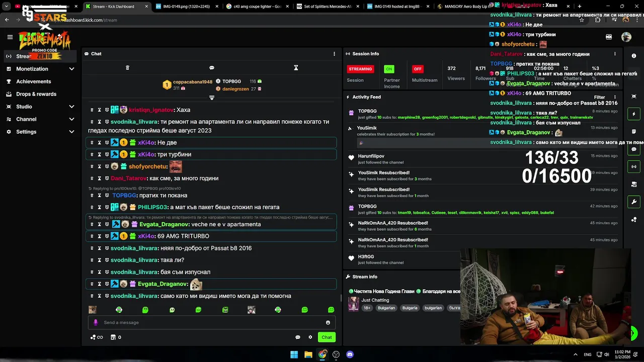Expand the Monetization section chevron
The height and width of the screenshot is (362, 644).
tap(71, 69)
